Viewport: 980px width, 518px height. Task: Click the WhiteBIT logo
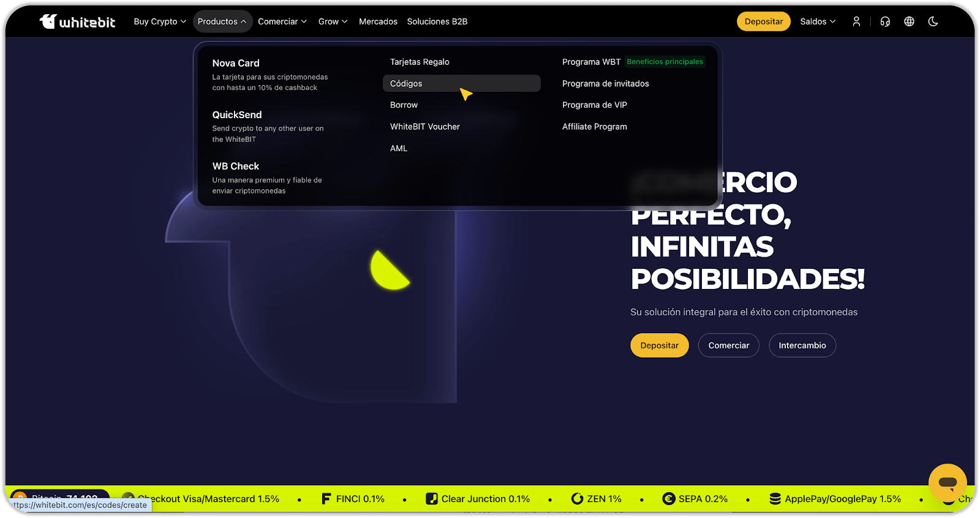point(77,21)
